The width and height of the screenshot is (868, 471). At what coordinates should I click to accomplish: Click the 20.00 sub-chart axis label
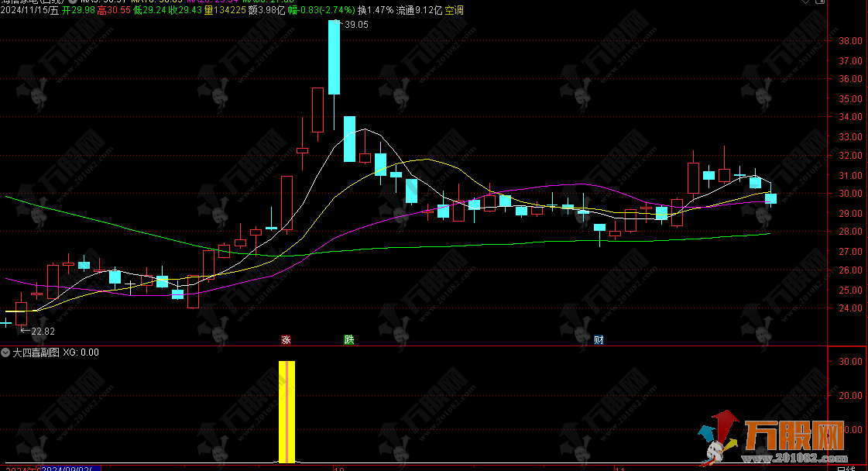851,396
